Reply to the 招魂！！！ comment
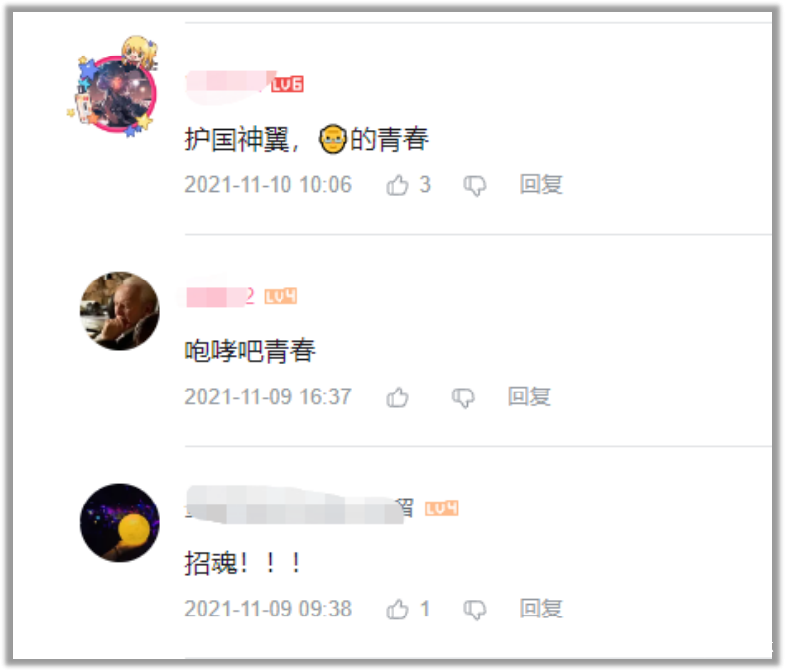This screenshot has height=672, width=786. pyautogui.click(x=541, y=609)
